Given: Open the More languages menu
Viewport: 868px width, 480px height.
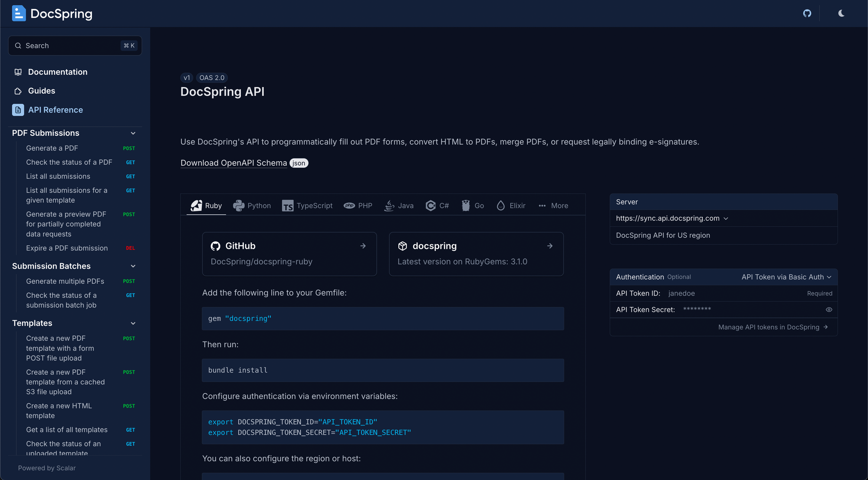Looking at the screenshot, I should tap(553, 206).
